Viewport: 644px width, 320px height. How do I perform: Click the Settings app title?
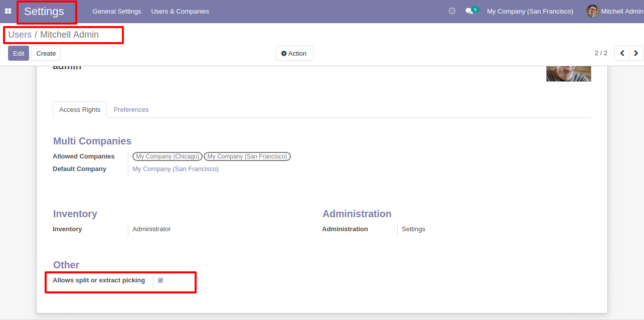click(x=44, y=12)
